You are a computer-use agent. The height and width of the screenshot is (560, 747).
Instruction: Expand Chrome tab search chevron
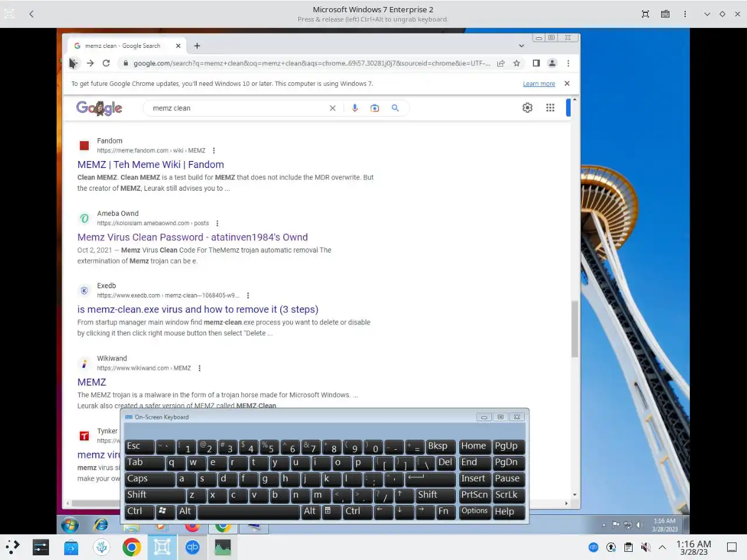click(x=521, y=45)
